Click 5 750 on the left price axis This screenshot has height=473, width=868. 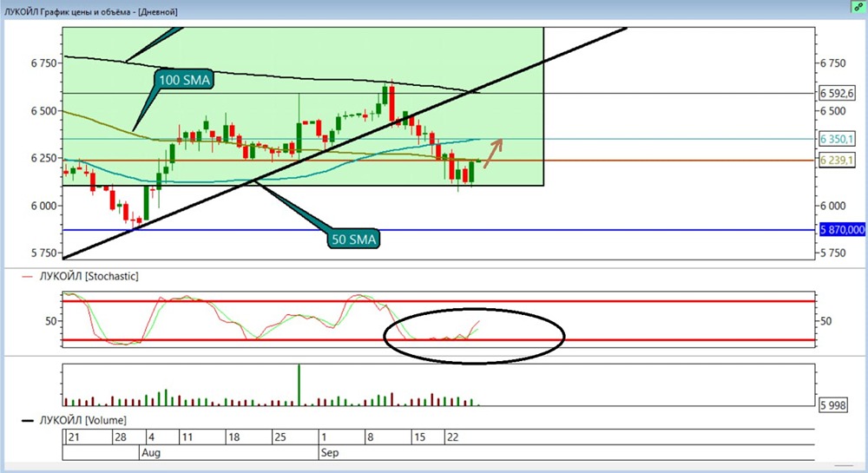point(43,253)
